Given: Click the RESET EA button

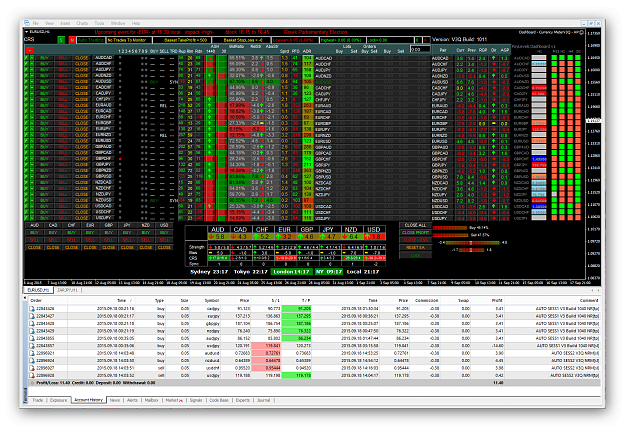Looking at the screenshot, I should pos(415,247).
